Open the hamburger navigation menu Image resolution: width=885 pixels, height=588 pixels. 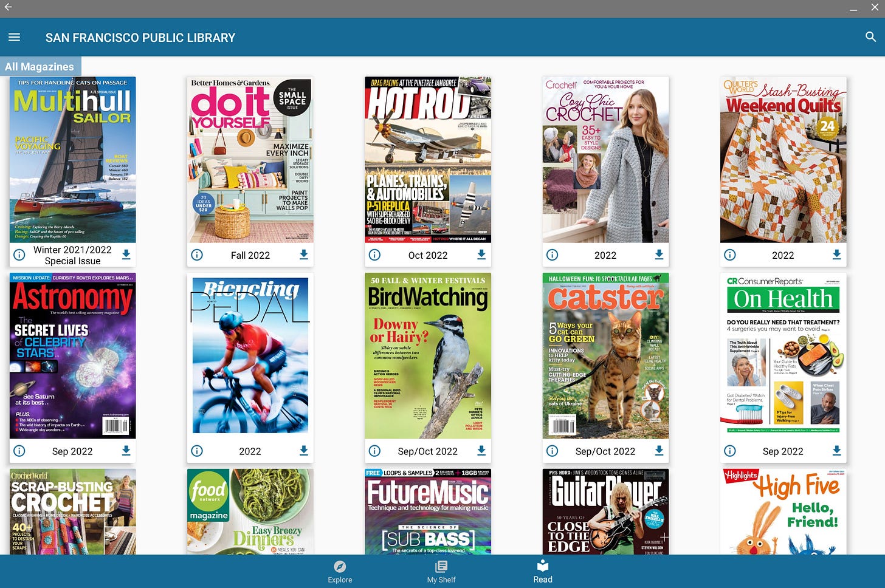[14, 37]
